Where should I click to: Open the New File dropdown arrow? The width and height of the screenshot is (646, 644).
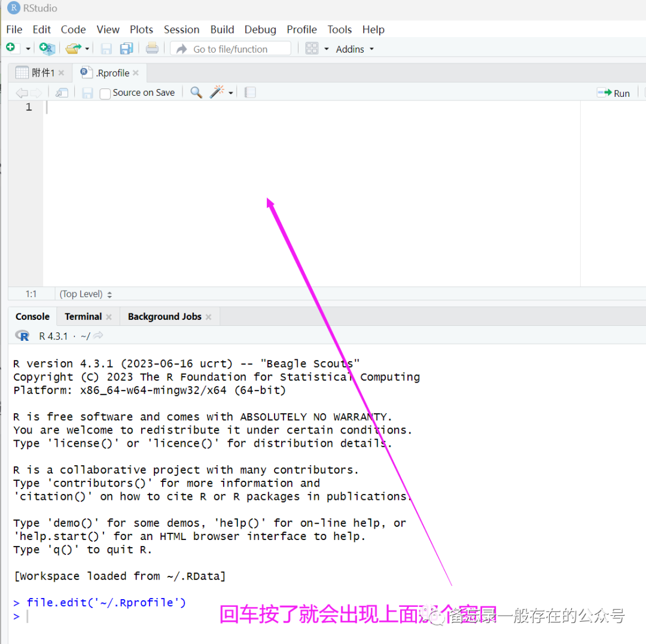click(28, 49)
